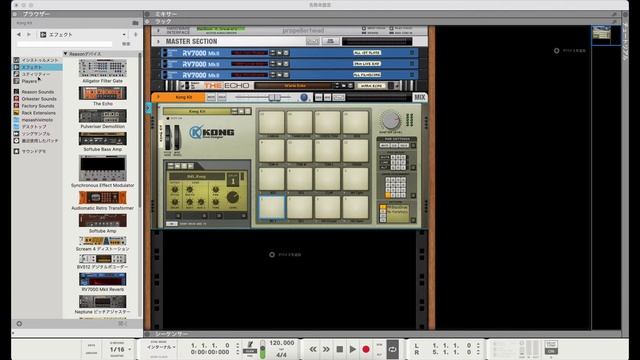Select the RV7000 MkII Reverb browser thumbnail
Screen dimensions: 640x360
102,279
